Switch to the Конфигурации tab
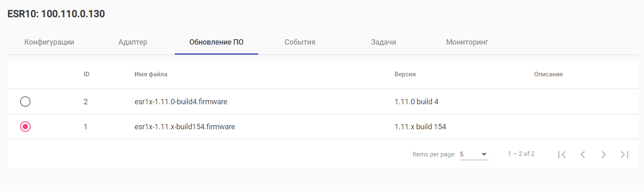Viewport: 644px width, 191px height. click(x=49, y=42)
